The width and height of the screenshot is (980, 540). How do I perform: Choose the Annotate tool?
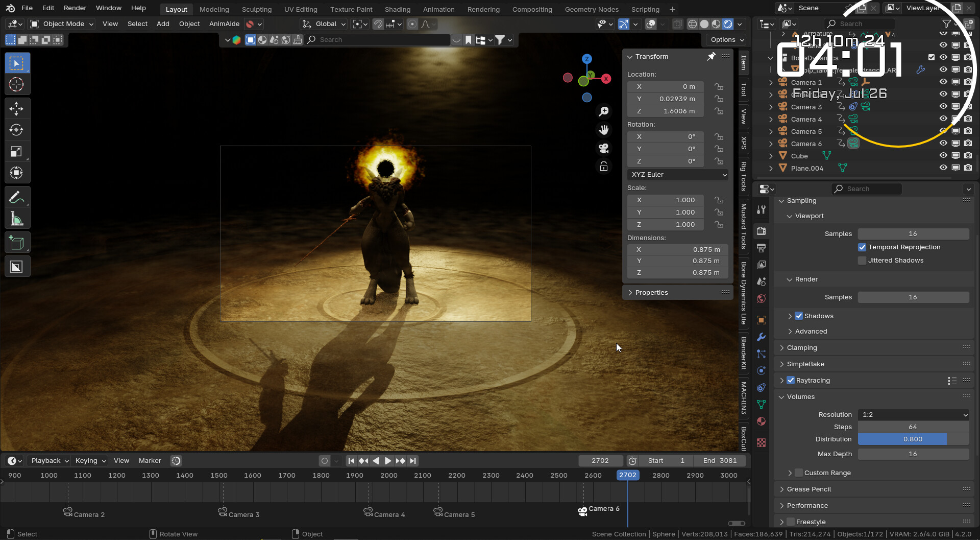coord(17,197)
